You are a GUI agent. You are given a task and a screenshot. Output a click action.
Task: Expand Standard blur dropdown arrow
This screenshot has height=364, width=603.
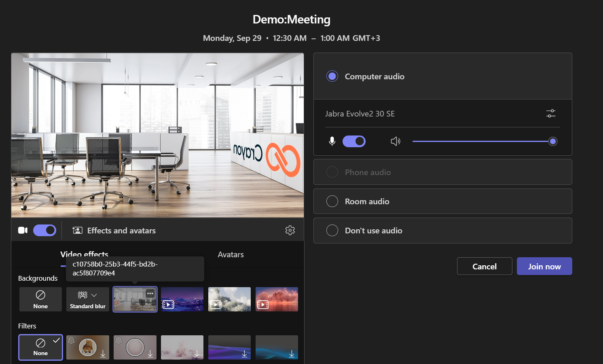pos(94,295)
